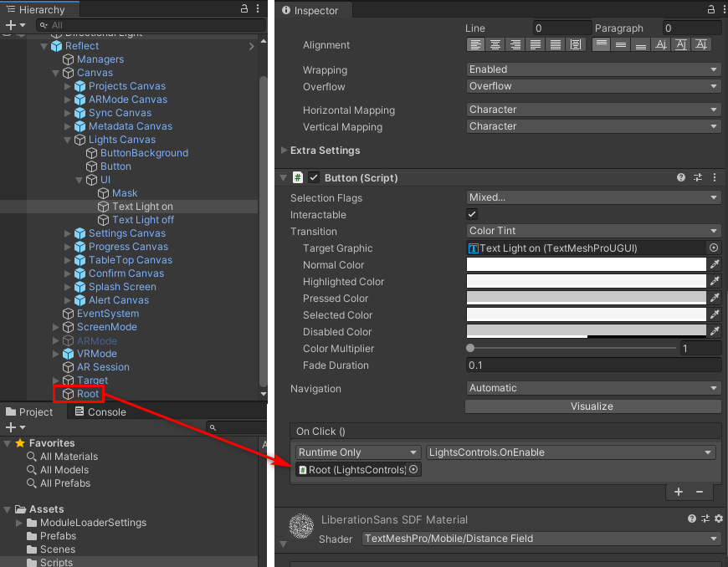Click the Visualize navigation button
The width and height of the screenshot is (728, 567).
point(592,406)
